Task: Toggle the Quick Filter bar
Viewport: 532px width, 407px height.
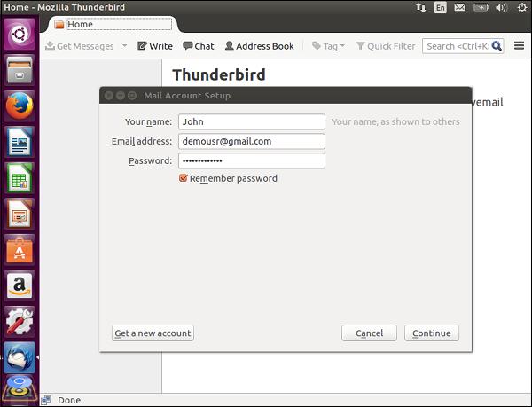Action: point(386,46)
